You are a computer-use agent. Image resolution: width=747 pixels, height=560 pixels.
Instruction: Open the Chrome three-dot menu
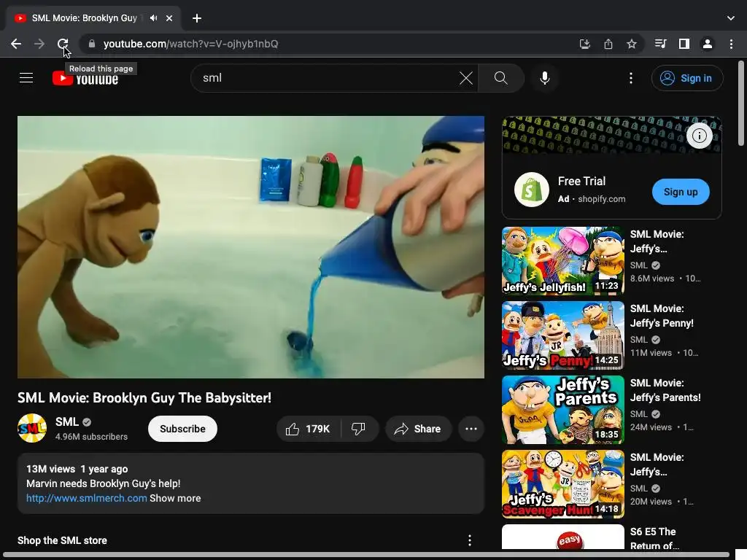coord(731,44)
